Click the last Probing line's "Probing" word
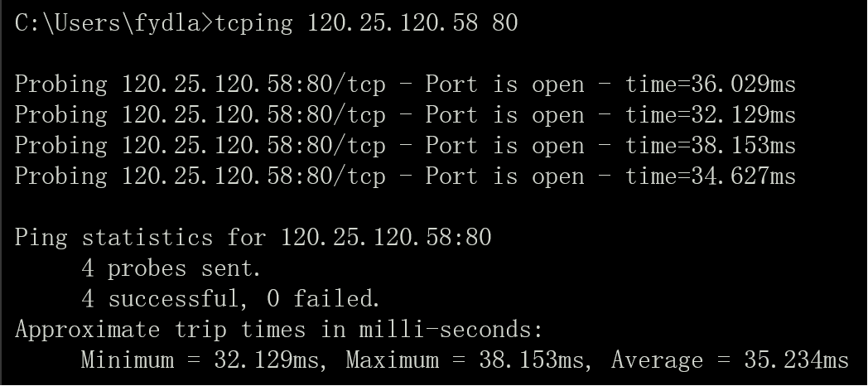The height and width of the screenshot is (386, 868). click(61, 177)
